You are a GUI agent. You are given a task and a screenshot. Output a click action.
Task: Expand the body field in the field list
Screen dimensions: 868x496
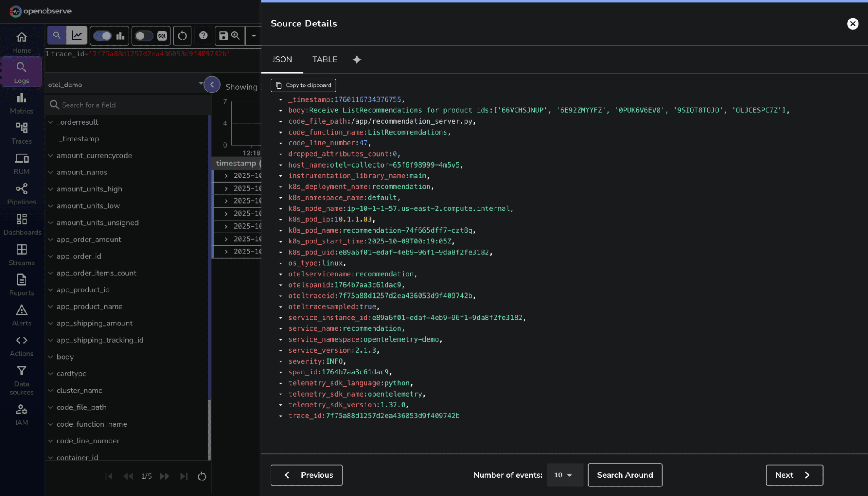tap(51, 357)
